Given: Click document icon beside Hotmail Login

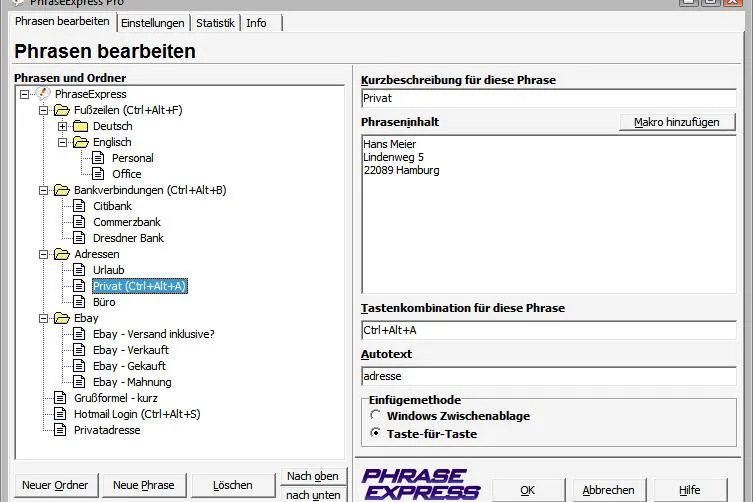Looking at the screenshot, I should 60,413.
